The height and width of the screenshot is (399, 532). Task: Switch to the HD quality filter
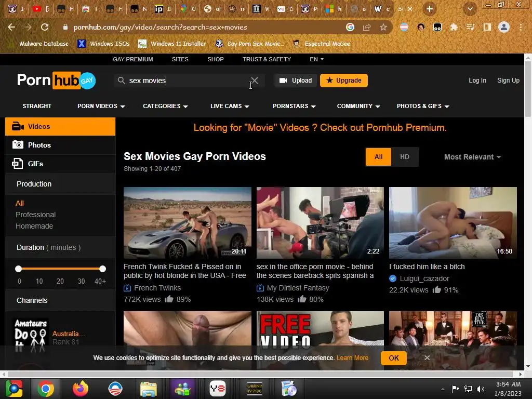(405, 157)
